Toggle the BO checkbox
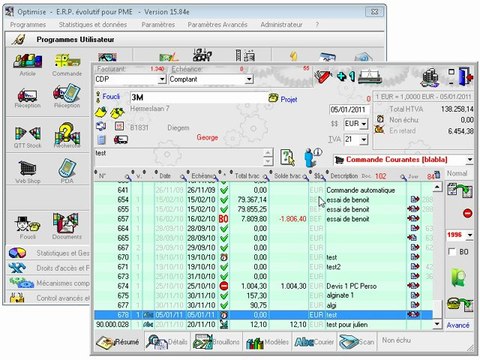 pos(452,252)
